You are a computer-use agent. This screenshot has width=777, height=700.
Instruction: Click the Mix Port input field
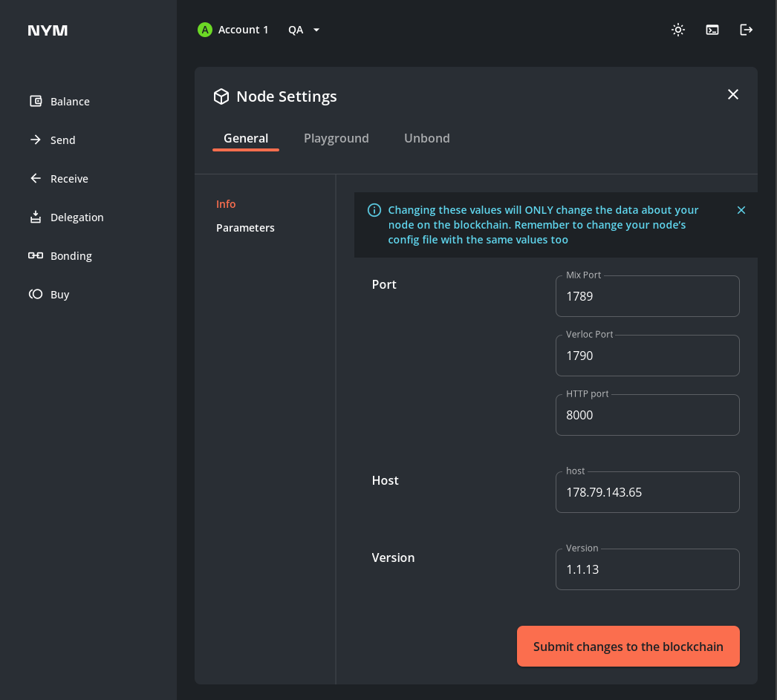click(647, 296)
